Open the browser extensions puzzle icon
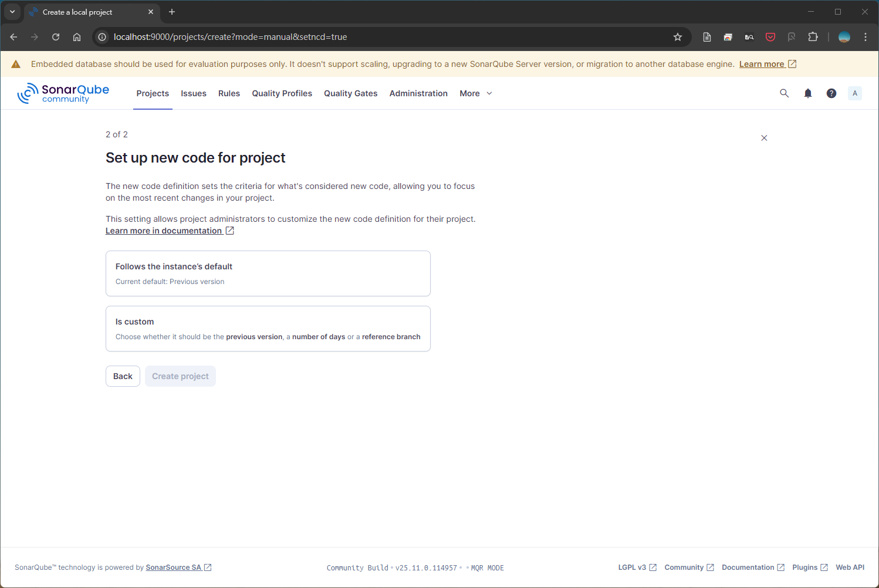Viewport: 879px width, 588px height. point(813,37)
